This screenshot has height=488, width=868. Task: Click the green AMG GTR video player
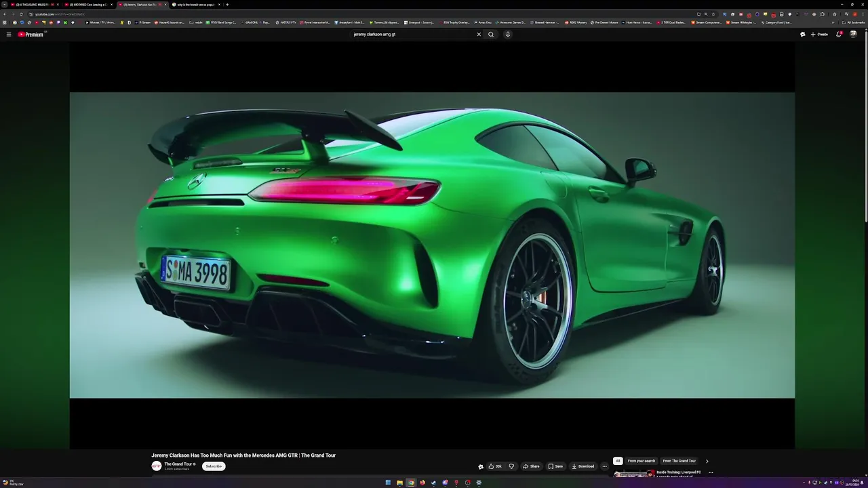[x=432, y=245]
